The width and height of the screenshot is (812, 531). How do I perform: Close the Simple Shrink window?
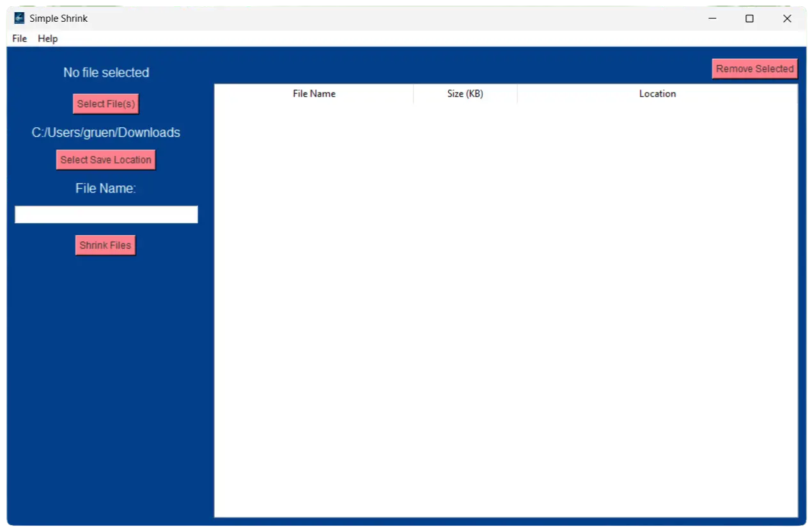coord(787,19)
